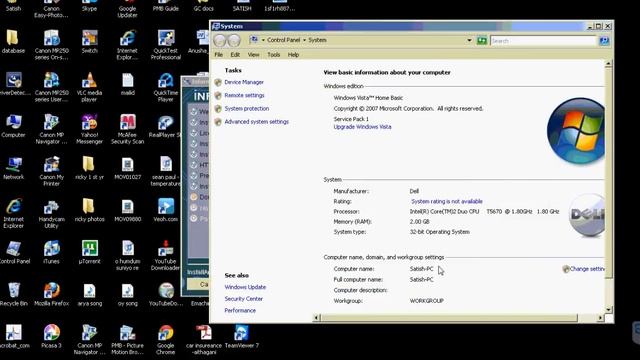Viewport: 640px width, 360px height.
Task: Click refresh button beside address bar
Action: tap(482, 40)
